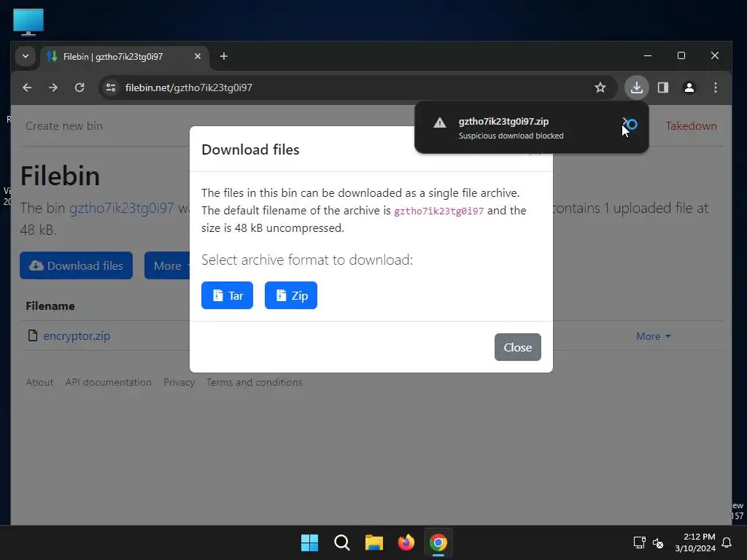Open API documentation footer link
Screen dimensions: 747x560
[x=108, y=382]
